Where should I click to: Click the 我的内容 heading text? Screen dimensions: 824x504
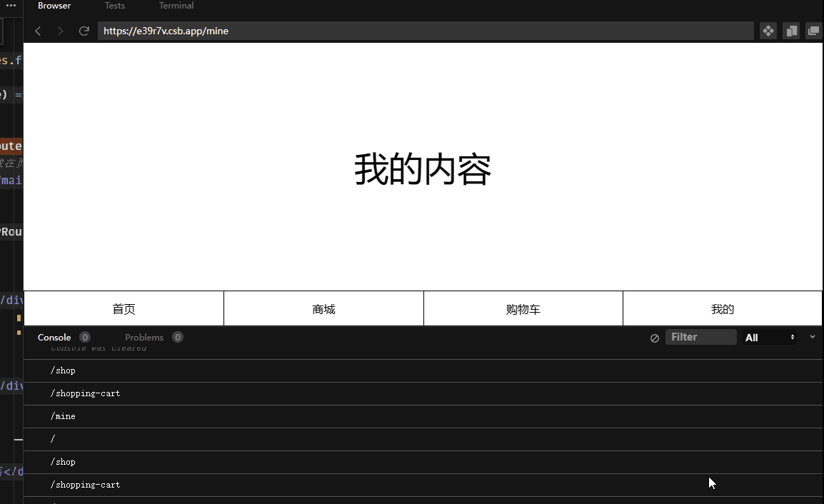(x=423, y=169)
